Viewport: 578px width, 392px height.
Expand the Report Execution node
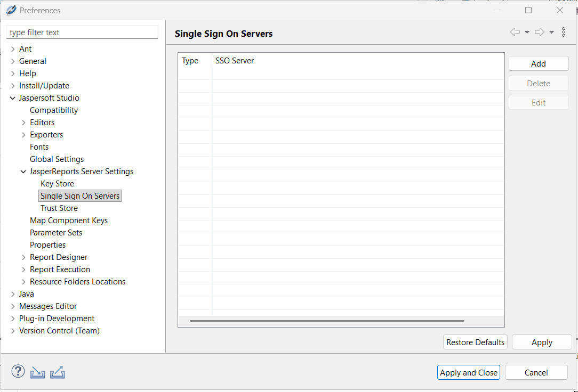(23, 269)
